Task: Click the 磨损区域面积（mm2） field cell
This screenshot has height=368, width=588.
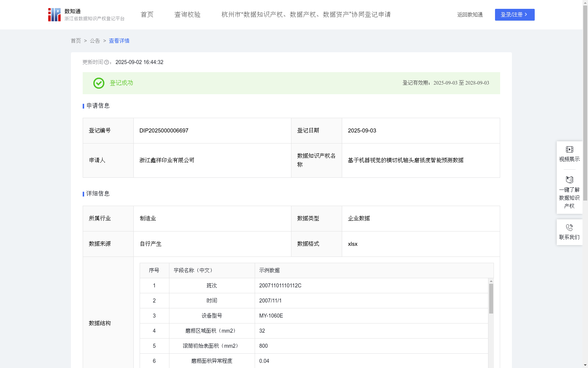Action: (x=212, y=331)
